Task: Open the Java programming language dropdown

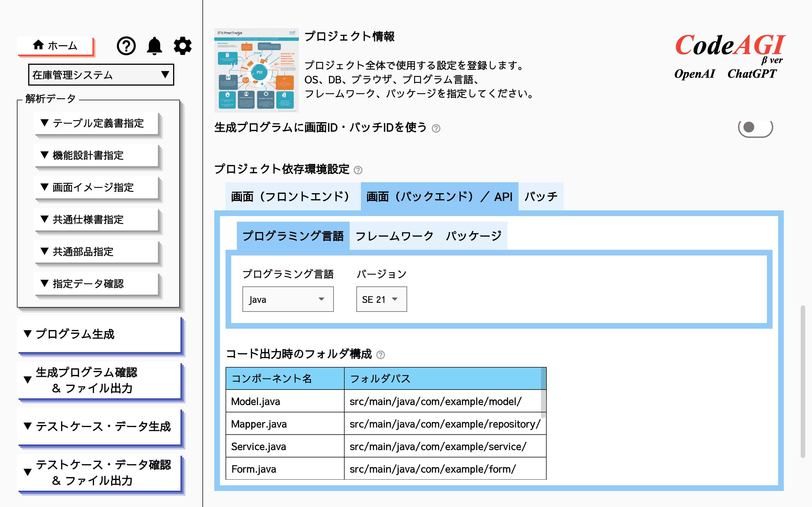Action: click(x=288, y=299)
